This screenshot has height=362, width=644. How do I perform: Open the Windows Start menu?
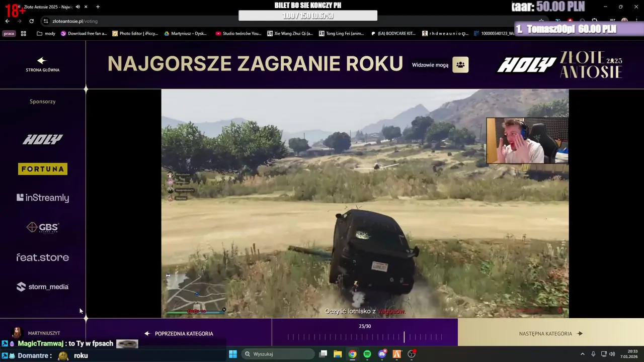point(233,354)
